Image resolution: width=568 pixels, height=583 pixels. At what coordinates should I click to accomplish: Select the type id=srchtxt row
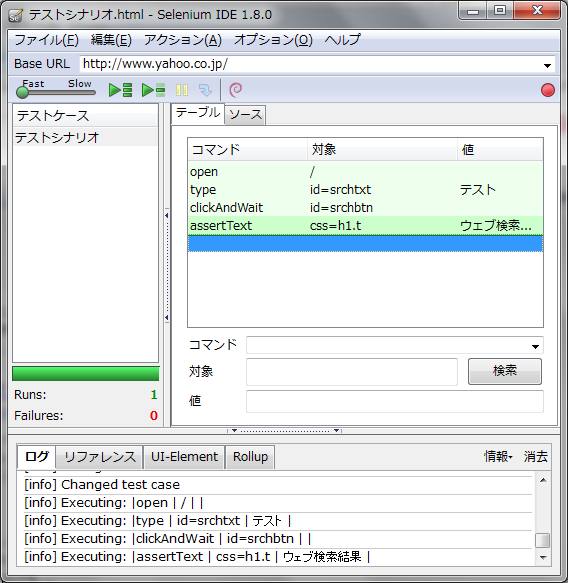coord(365,190)
